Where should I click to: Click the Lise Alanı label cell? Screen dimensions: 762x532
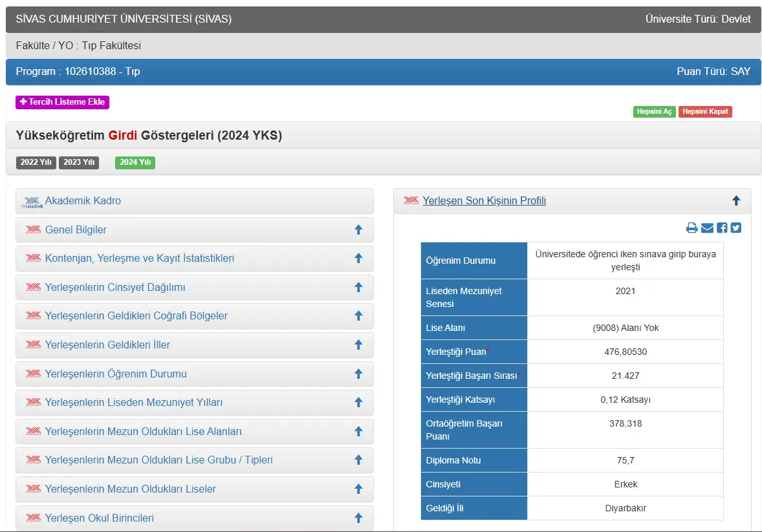point(474,328)
